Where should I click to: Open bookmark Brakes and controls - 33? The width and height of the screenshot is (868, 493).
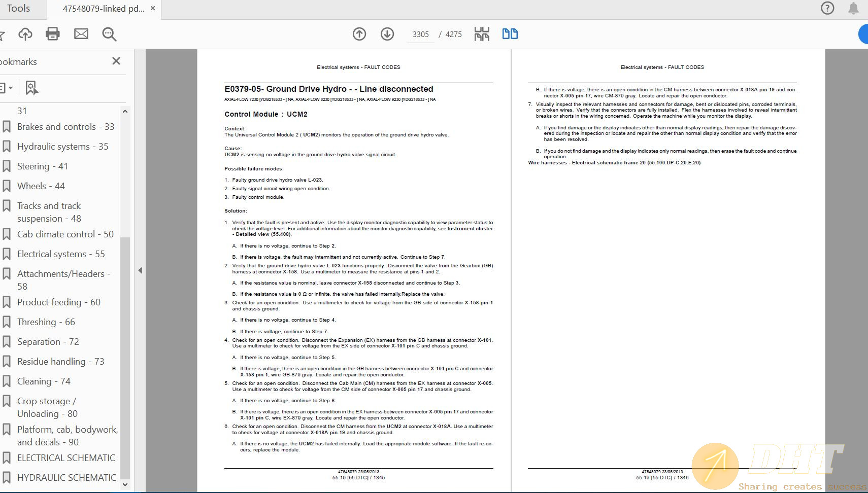click(66, 127)
